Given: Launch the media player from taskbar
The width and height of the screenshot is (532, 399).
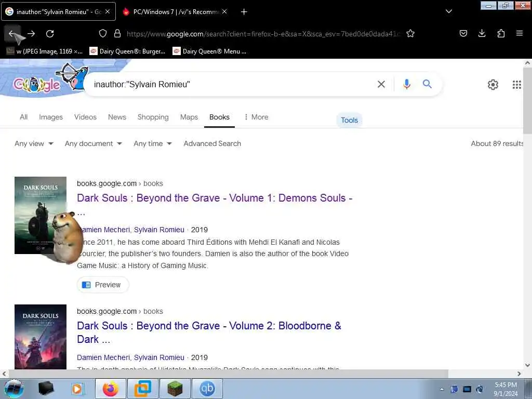Looking at the screenshot, I should click(77, 389).
